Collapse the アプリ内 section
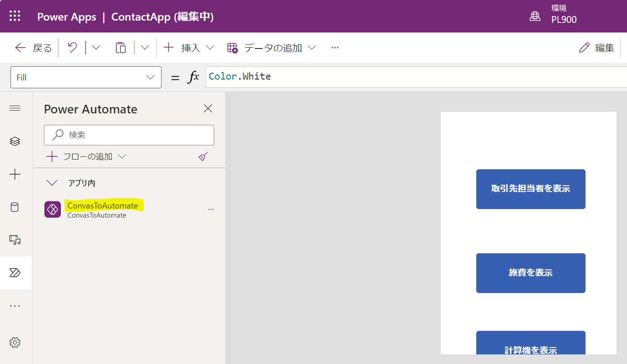The width and height of the screenshot is (627, 364). (x=52, y=183)
